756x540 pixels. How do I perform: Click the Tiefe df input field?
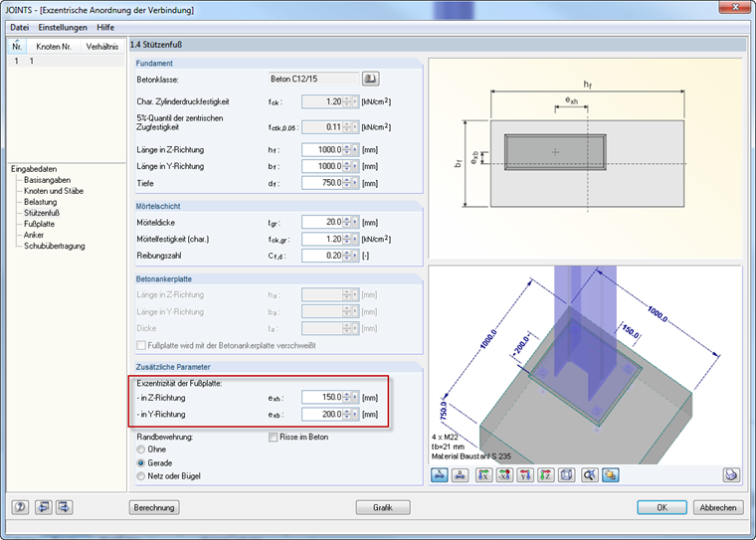click(322, 183)
